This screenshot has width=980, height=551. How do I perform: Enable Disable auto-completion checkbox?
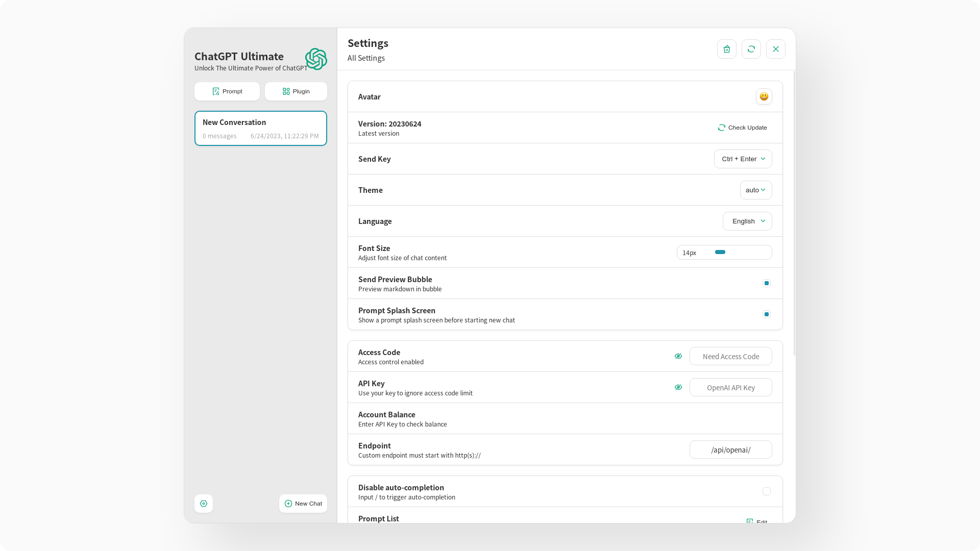[x=767, y=491]
